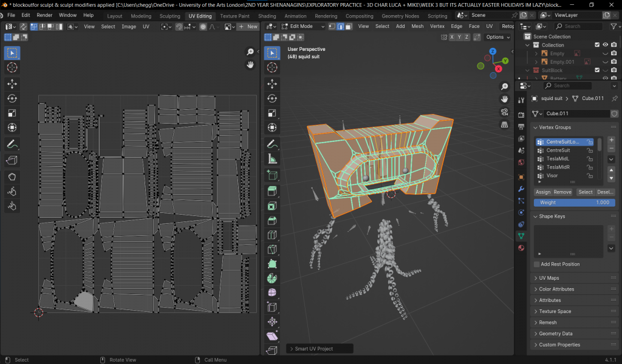
Task: Expand the UV Maps panel
Action: [x=574, y=278]
